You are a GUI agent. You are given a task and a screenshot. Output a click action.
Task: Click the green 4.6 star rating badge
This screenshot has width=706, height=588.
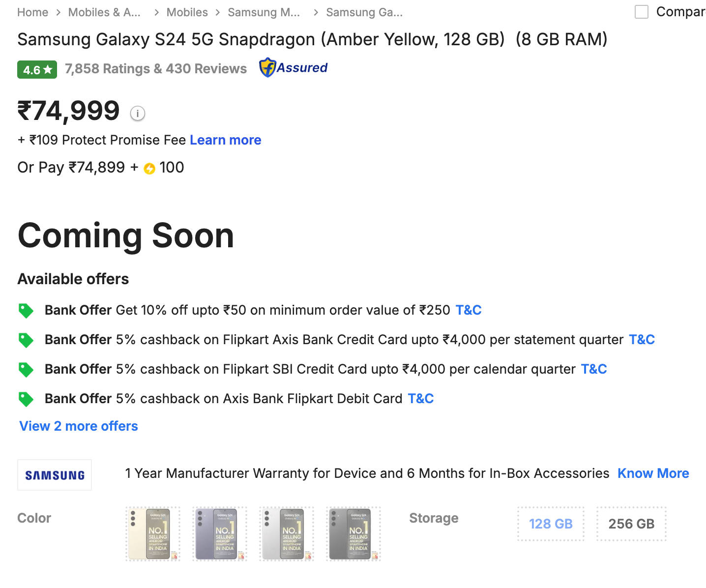tap(37, 70)
